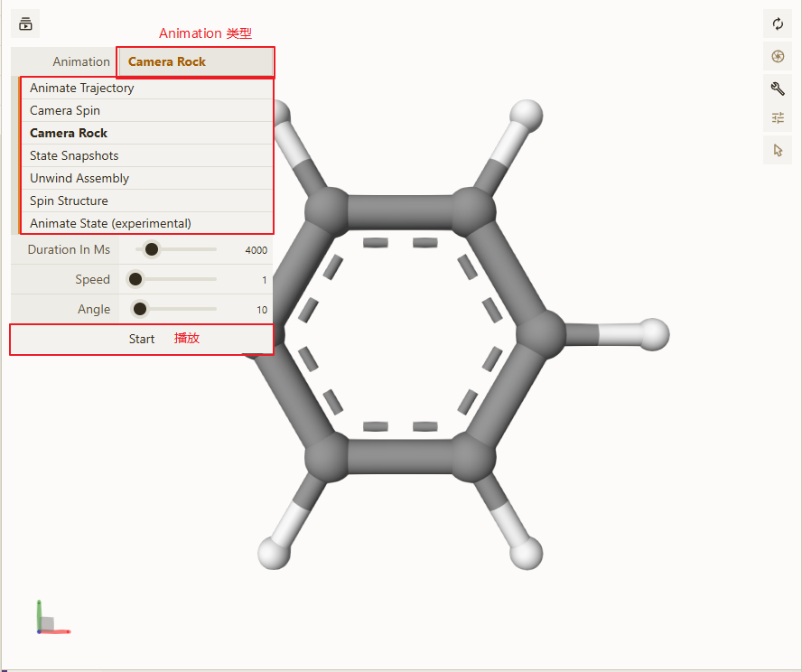
Task: Choose Animate State (experimental)
Action: click(x=147, y=223)
